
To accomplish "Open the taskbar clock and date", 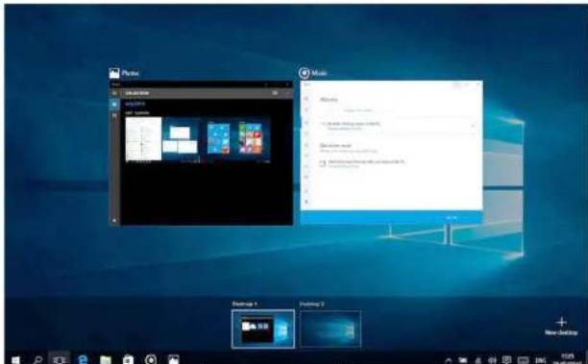I will click(568, 359).
